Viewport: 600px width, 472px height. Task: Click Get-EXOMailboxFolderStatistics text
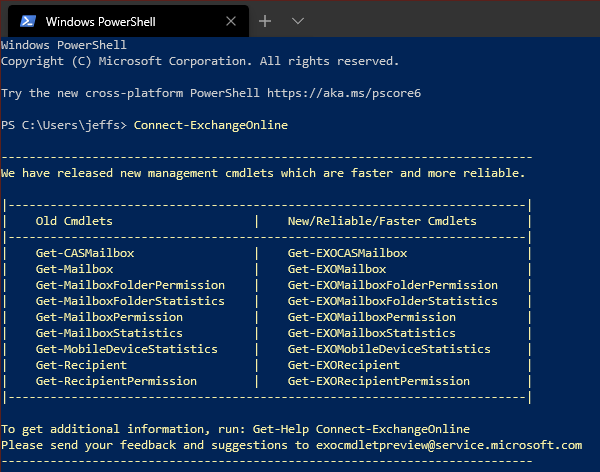(x=393, y=301)
